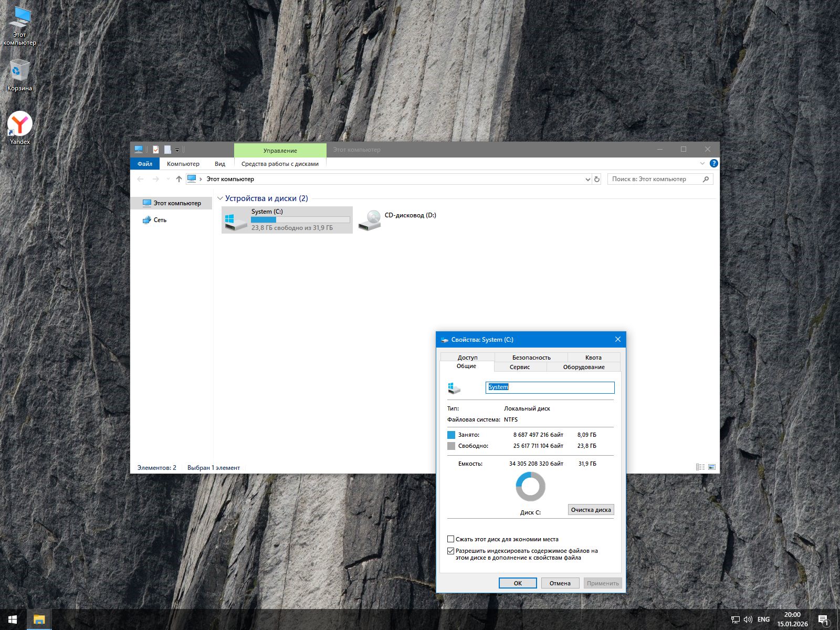Screen dimensions: 840x630
Task: Click the disk usage donut chart
Action: tap(530, 486)
